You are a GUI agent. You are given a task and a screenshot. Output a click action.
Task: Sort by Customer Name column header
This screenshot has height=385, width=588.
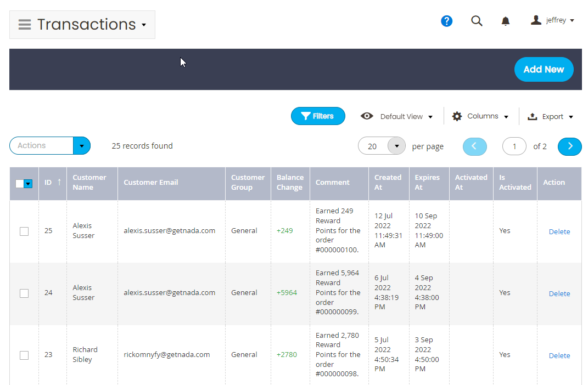(x=92, y=183)
